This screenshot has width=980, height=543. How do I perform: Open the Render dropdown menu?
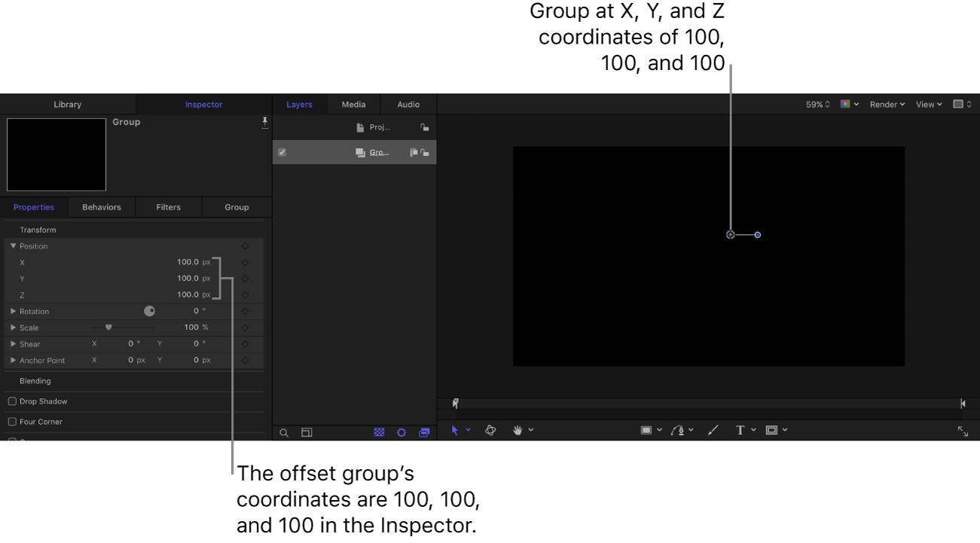(887, 104)
